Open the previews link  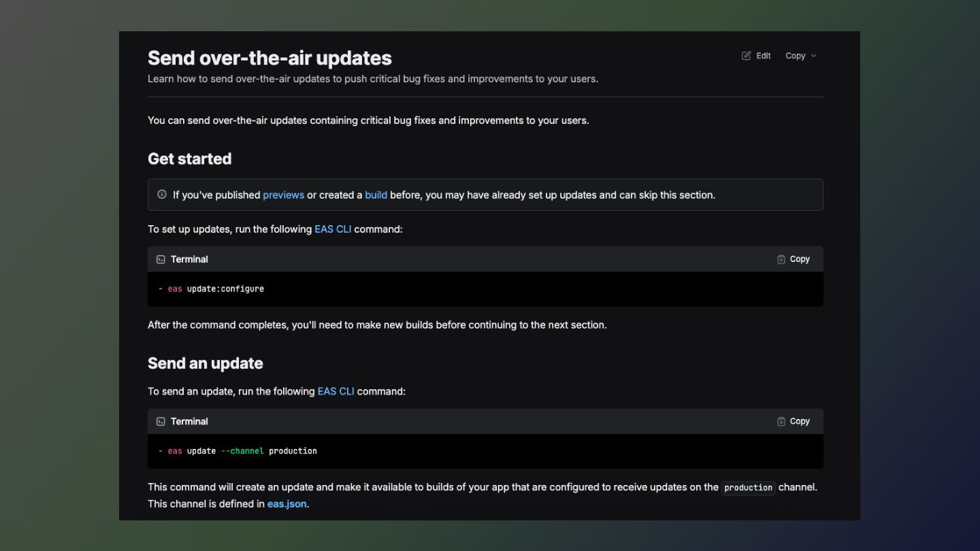(x=283, y=195)
